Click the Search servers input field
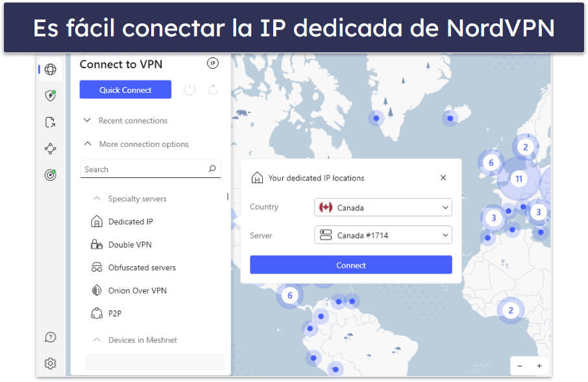Image resolution: width=588 pixels, height=382 pixels. [x=151, y=169]
